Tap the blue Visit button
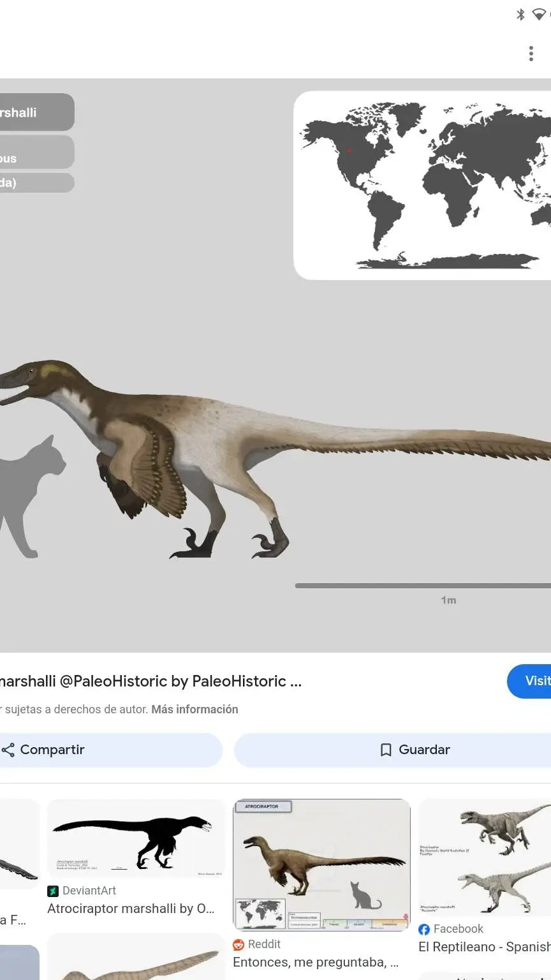This screenshot has height=980, width=551. [x=529, y=681]
